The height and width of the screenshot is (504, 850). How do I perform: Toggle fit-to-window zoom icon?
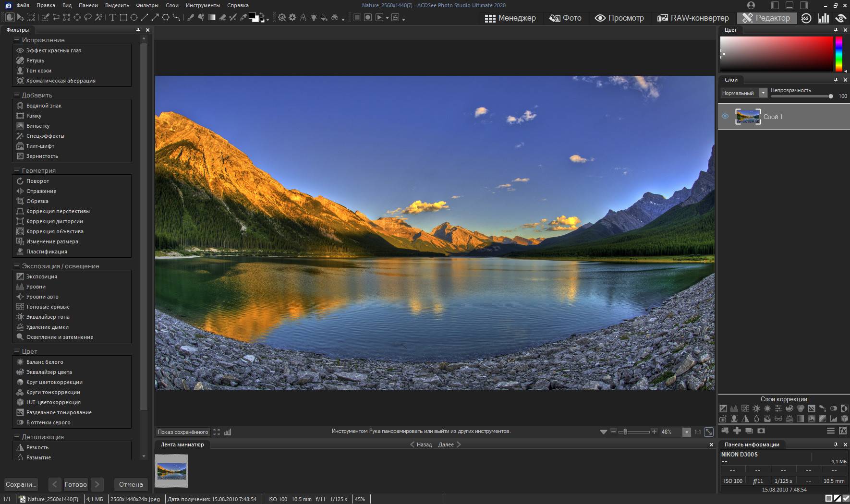[x=709, y=432]
